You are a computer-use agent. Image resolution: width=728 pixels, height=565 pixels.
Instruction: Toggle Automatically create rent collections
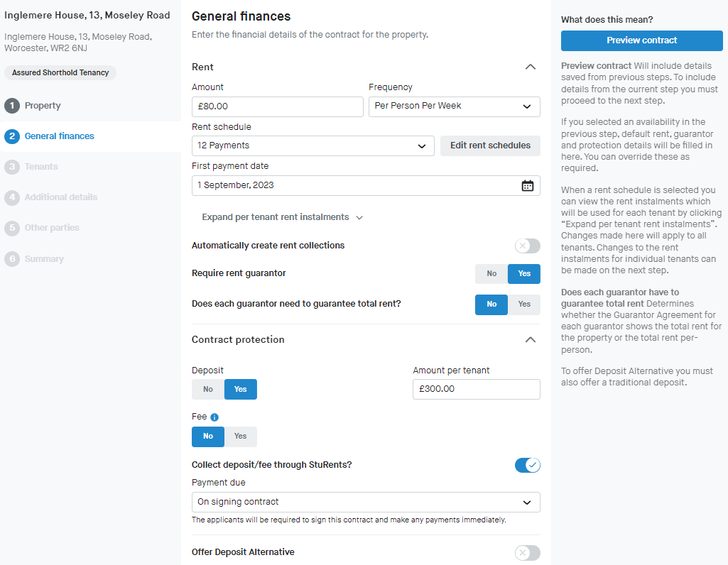click(527, 246)
